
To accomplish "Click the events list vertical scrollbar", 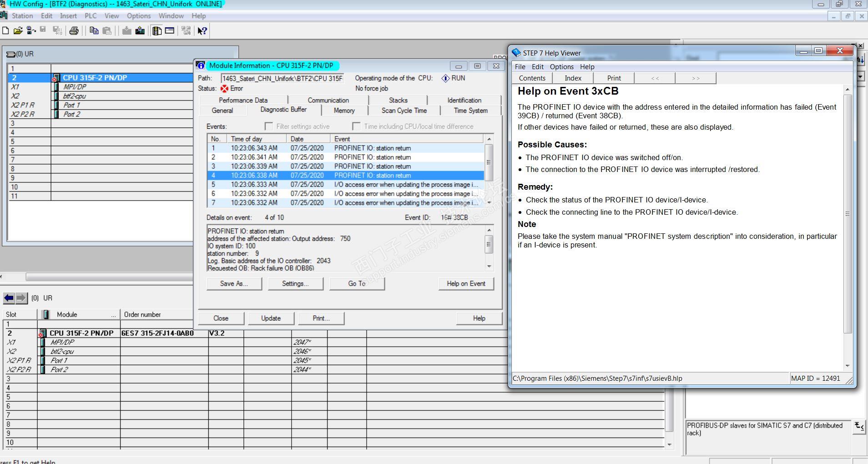I will tap(489, 171).
